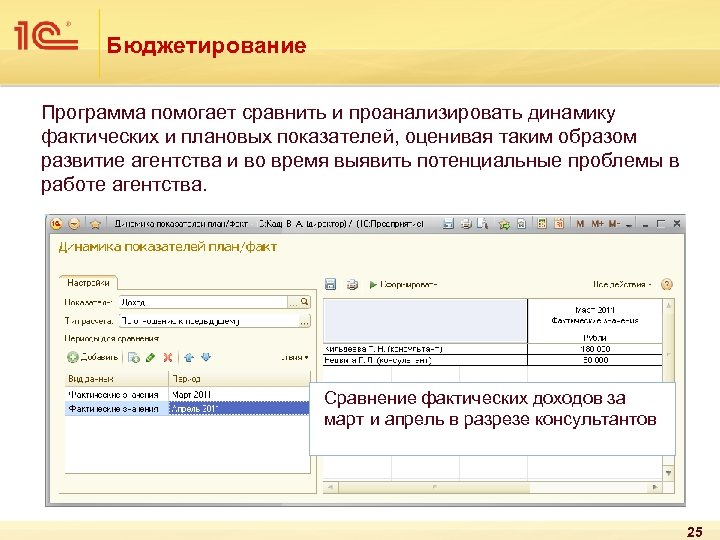This screenshot has height=540, width=720.
Task: Click the history page icon in title bar
Action: [522, 224]
